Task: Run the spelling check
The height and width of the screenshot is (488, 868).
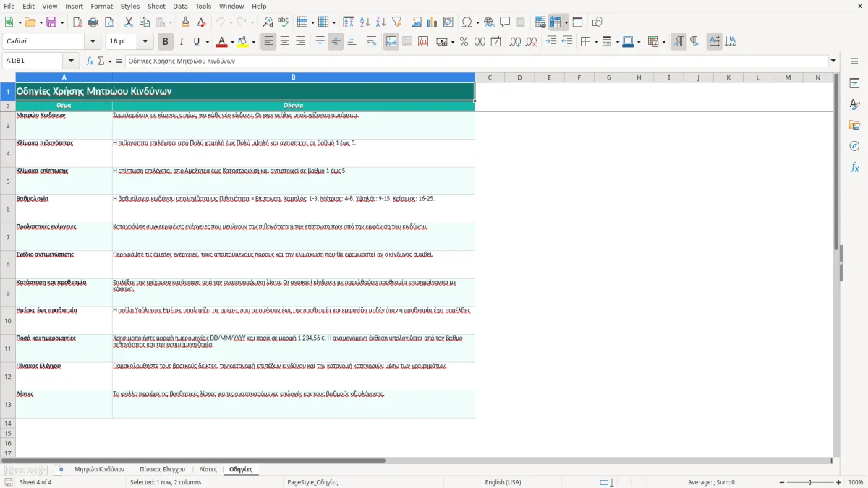Action: [283, 22]
